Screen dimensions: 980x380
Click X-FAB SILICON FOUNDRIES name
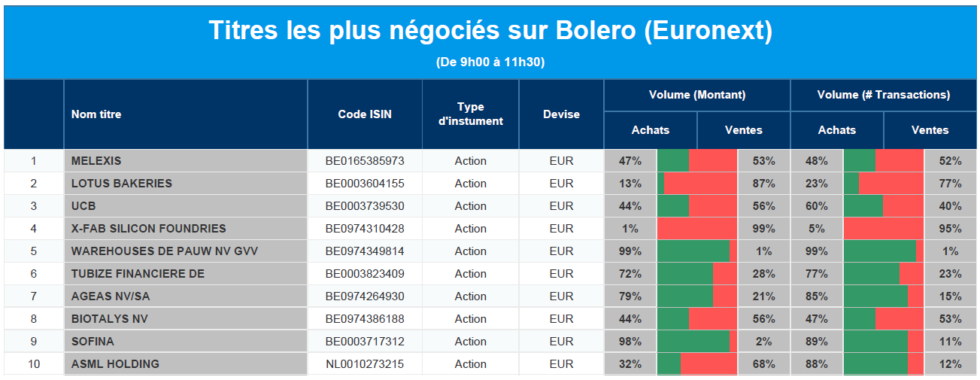148,229
